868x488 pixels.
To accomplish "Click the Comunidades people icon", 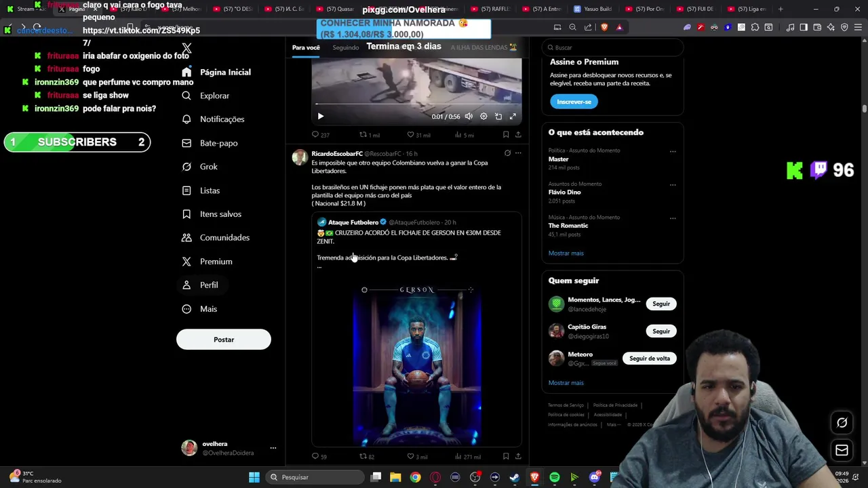I will [186, 238].
